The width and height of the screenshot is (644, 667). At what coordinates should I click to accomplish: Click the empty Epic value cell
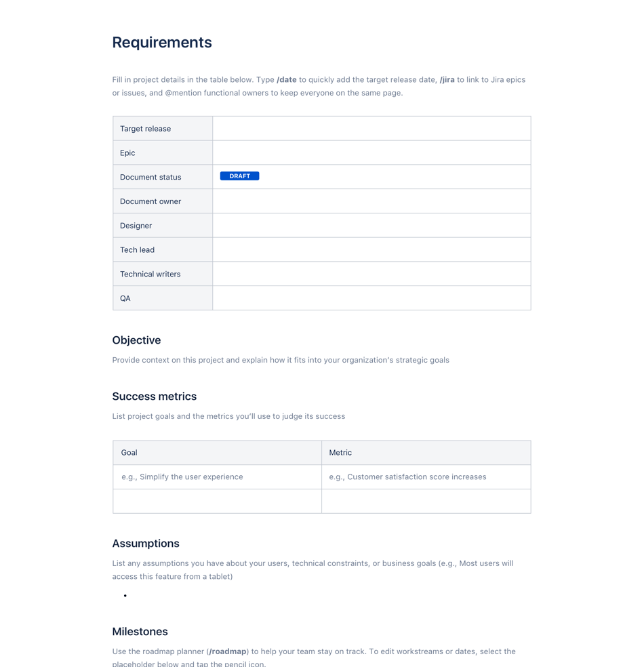[371, 153]
